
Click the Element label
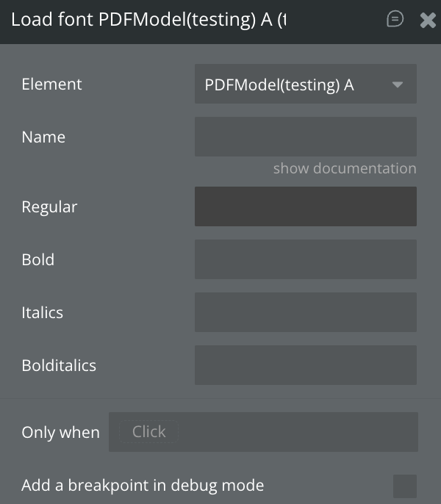click(x=51, y=84)
